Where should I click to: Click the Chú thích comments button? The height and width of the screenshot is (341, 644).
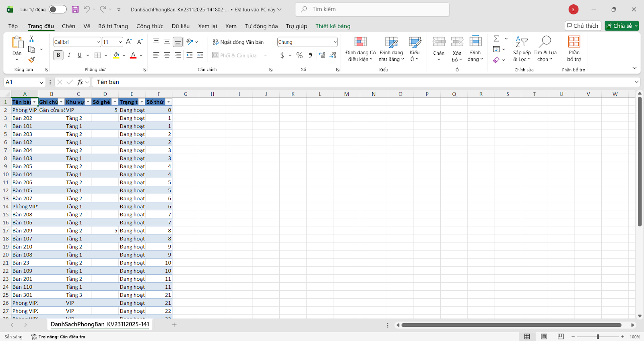[x=582, y=26]
